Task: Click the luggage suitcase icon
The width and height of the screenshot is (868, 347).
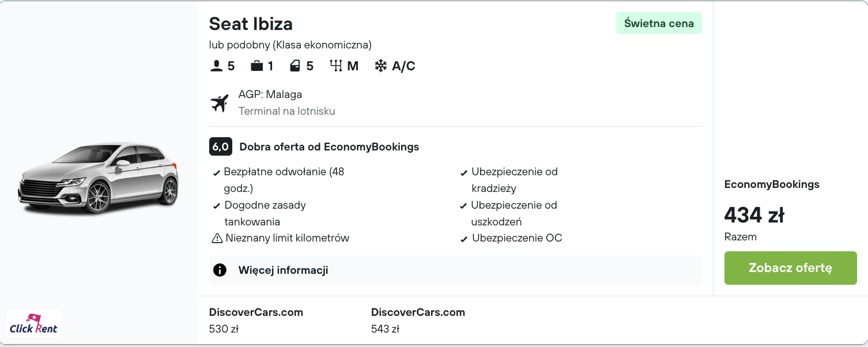Action: (256, 66)
